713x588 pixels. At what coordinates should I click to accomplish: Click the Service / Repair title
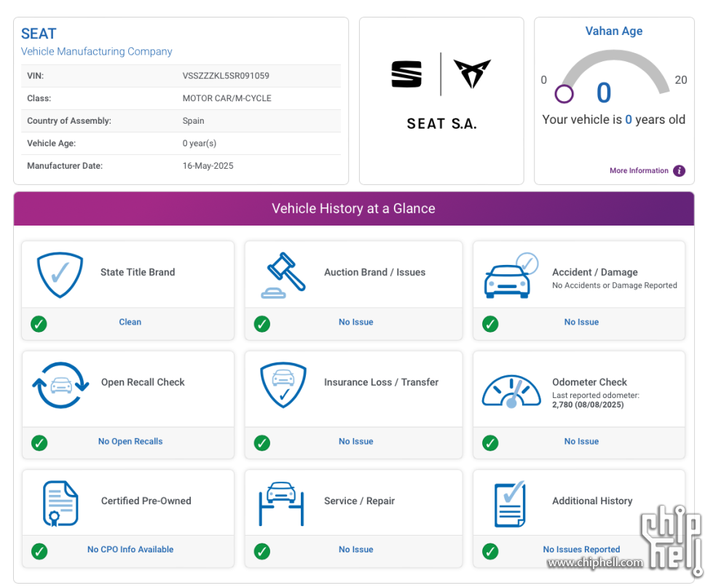[x=359, y=501]
